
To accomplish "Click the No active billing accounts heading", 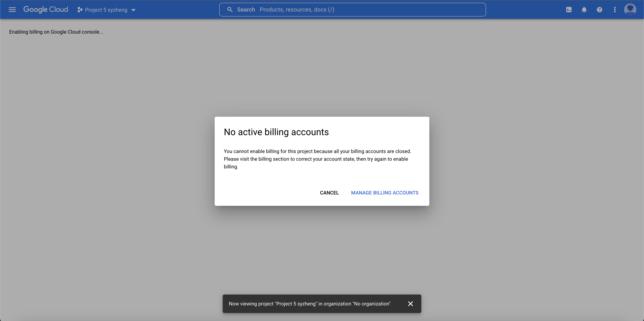I will pos(276,132).
